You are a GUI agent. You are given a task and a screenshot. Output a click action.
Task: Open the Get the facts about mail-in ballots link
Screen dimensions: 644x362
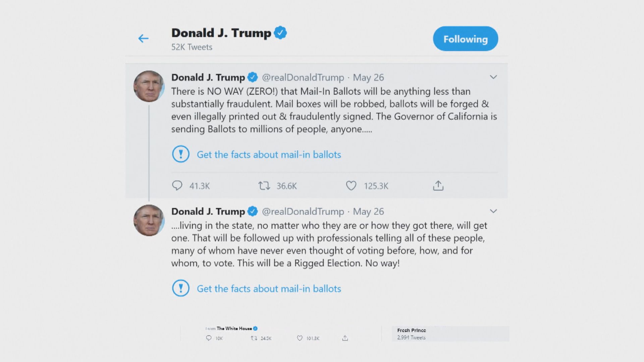[268, 155]
